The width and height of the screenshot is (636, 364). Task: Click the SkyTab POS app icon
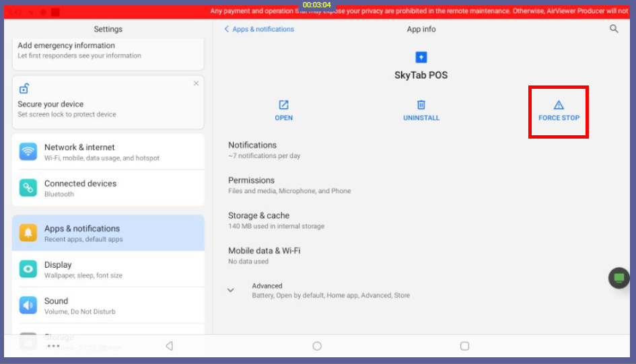point(421,57)
